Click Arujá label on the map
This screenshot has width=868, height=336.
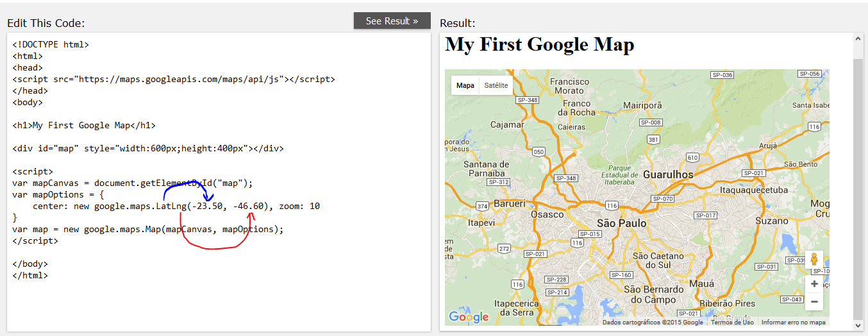coord(769,146)
